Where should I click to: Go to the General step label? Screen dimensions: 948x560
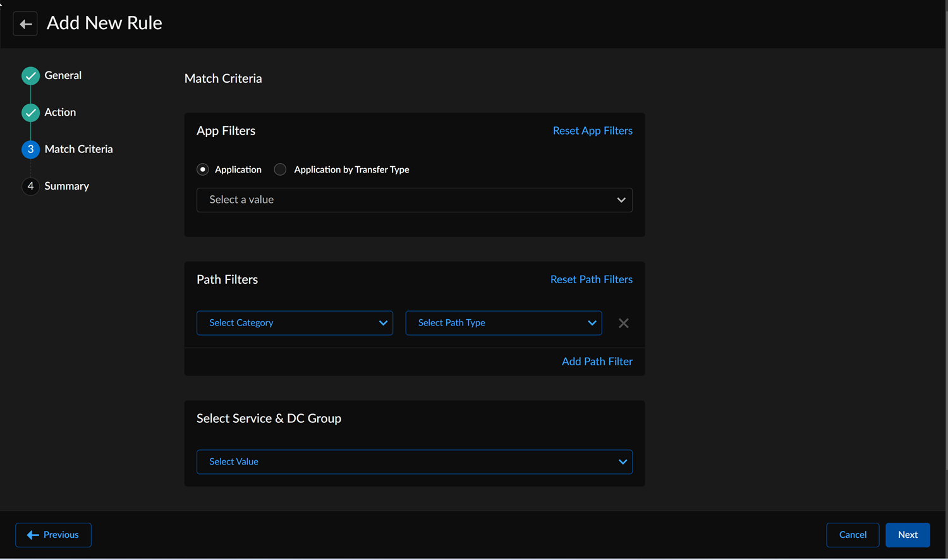pyautogui.click(x=63, y=75)
